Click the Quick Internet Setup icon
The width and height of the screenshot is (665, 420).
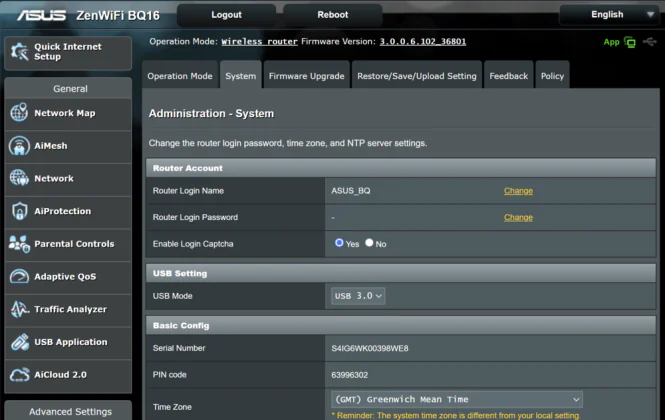click(20, 52)
